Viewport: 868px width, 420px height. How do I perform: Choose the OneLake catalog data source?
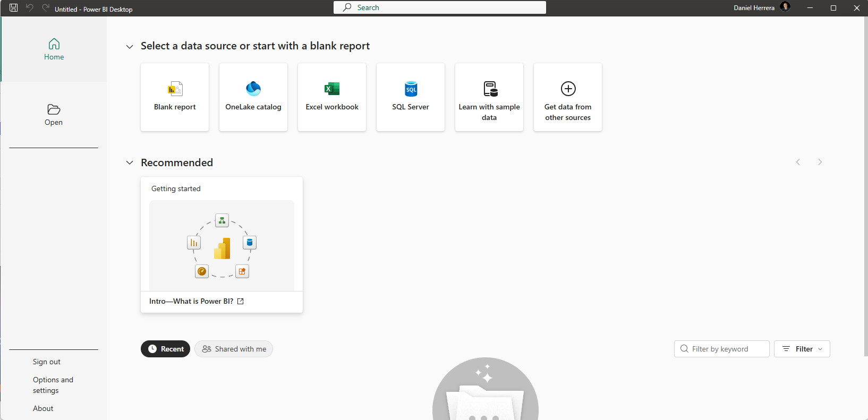pos(253,97)
